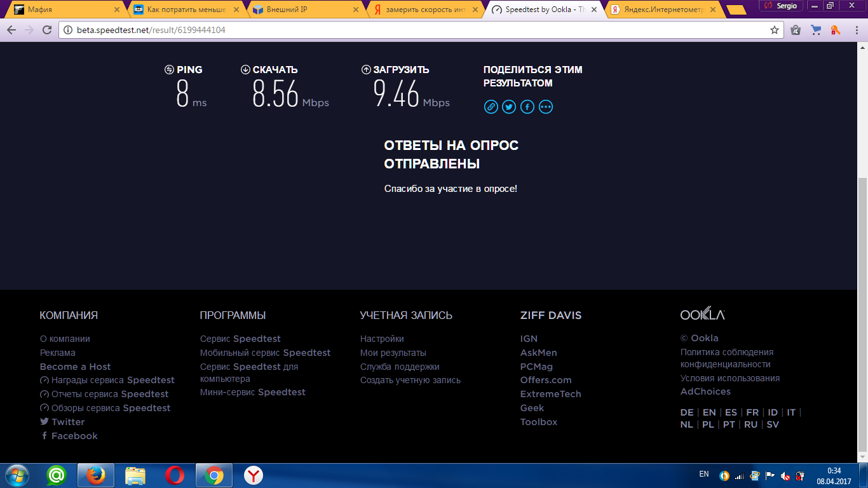Open a new browser tab

pos(736,10)
